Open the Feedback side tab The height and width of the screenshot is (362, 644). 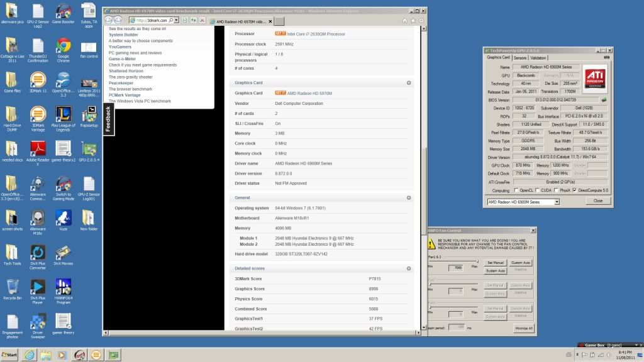click(x=108, y=119)
